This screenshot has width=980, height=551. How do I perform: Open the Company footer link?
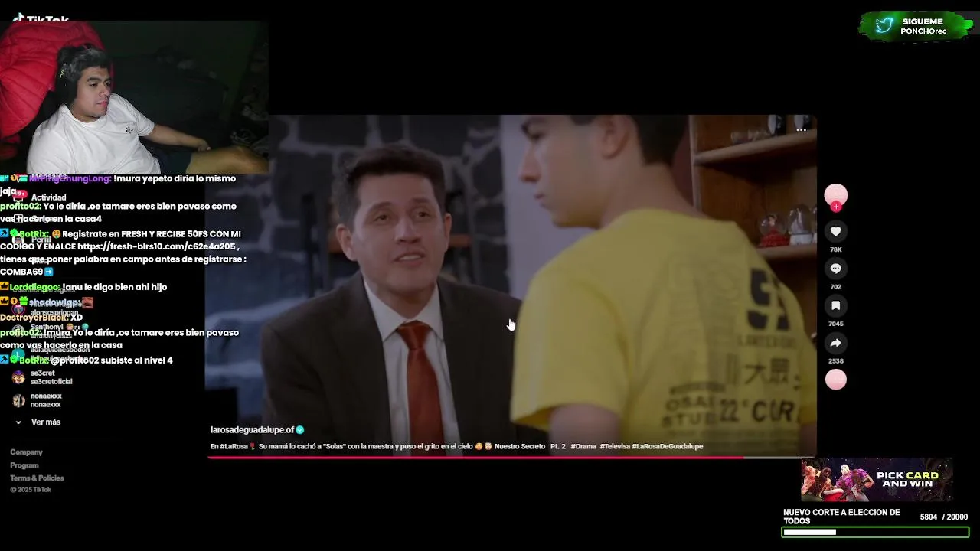pyautogui.click(x=26, y=452)
